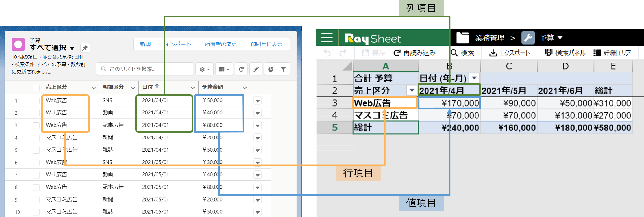The width and height of the screenshot is (644, 217).
Task: Click 再読み込み reload button
Action: pos(415,53)
